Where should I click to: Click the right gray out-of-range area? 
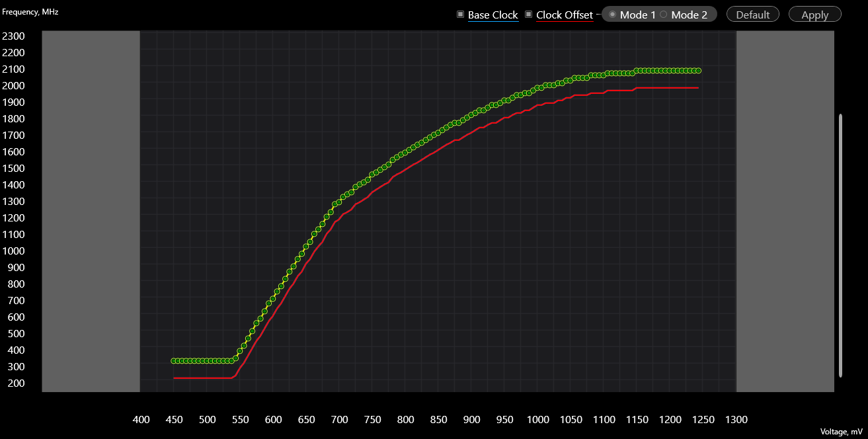(785, 212)
